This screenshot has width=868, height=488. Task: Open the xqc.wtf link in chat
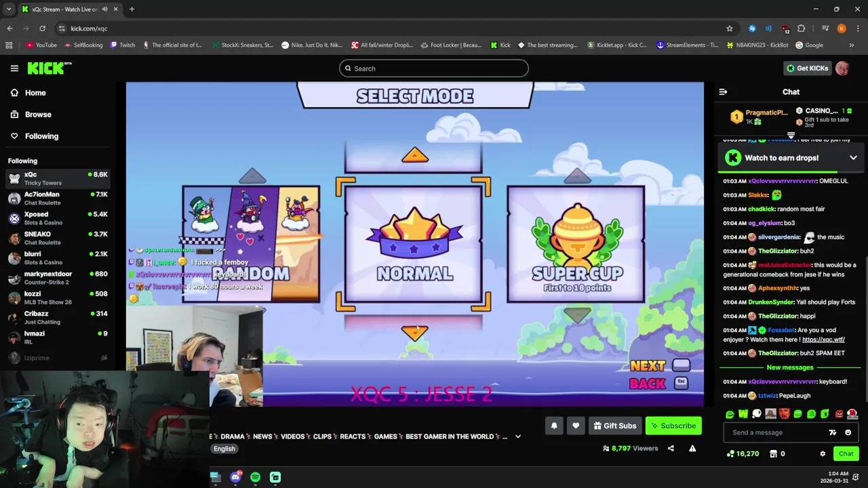coord(823,340)
